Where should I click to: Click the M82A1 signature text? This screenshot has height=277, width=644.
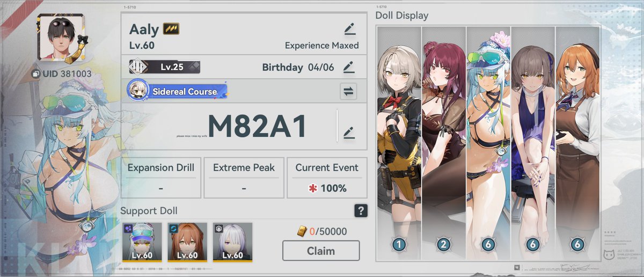(x=257, y=128)
